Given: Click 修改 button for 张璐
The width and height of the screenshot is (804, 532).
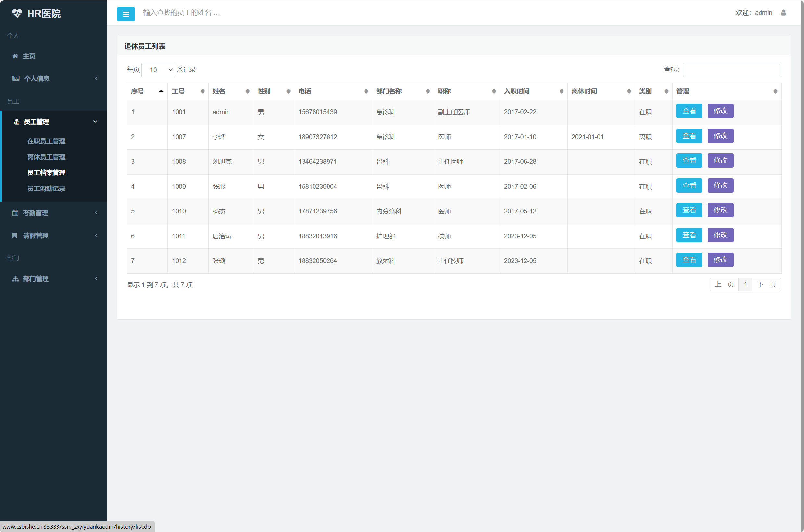Looking at the screenshot, I should pos(720,260).
